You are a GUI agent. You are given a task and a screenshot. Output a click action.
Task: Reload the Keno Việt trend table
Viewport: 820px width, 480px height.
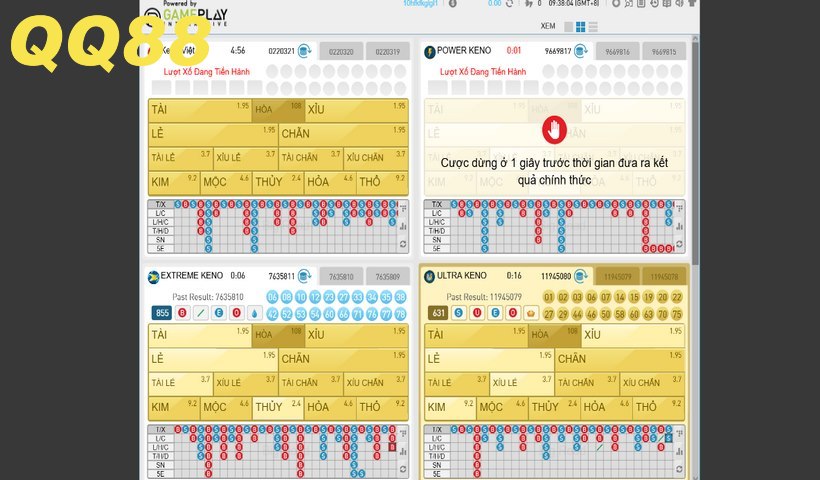[403, 244]
